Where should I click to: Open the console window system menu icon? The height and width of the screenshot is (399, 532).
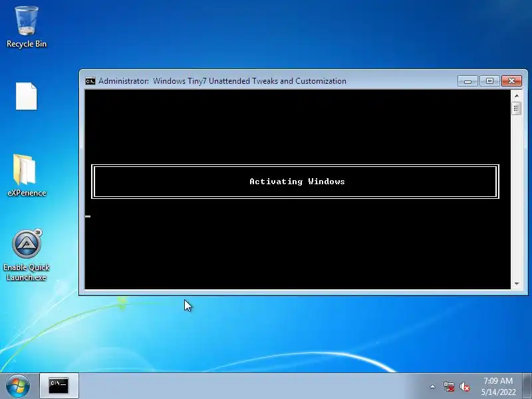point(90,81)
